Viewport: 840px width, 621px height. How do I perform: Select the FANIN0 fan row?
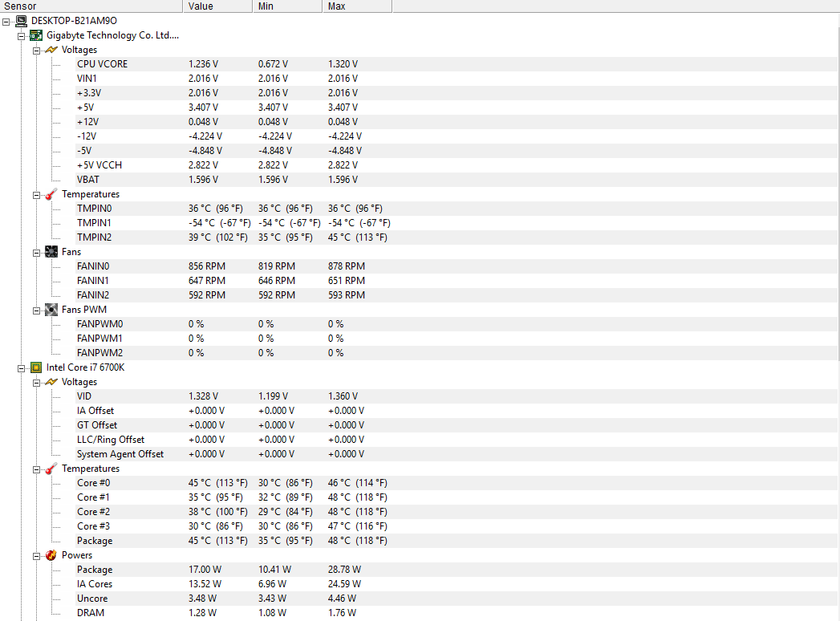coord(457,266)
